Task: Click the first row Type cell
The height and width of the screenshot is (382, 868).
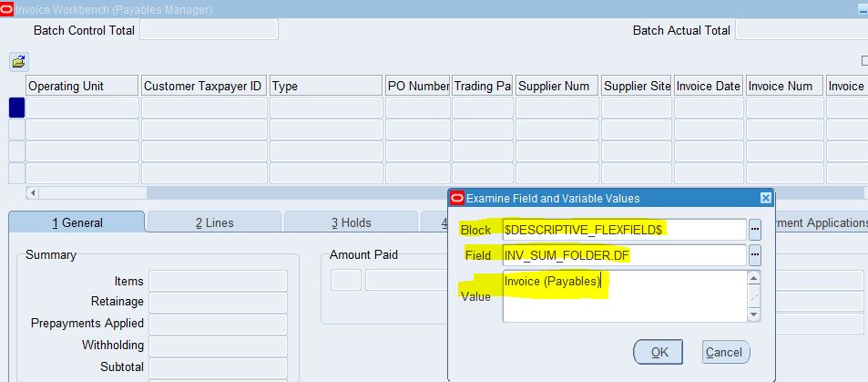Action: 326,108
